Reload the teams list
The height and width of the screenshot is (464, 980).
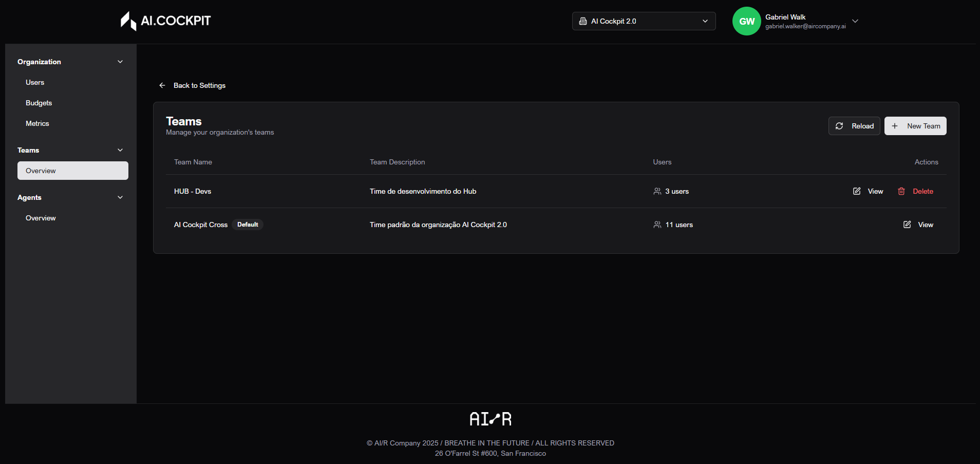point(854,126)
